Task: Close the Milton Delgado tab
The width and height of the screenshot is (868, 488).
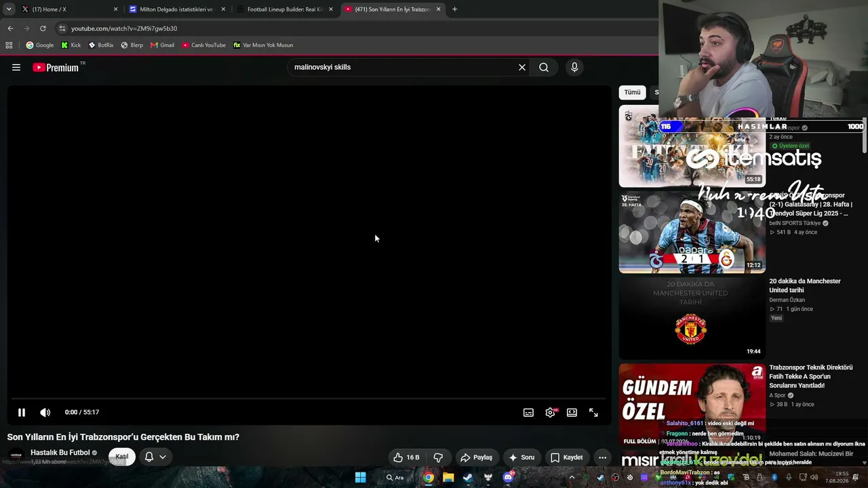Action: [x=223, y=9]
